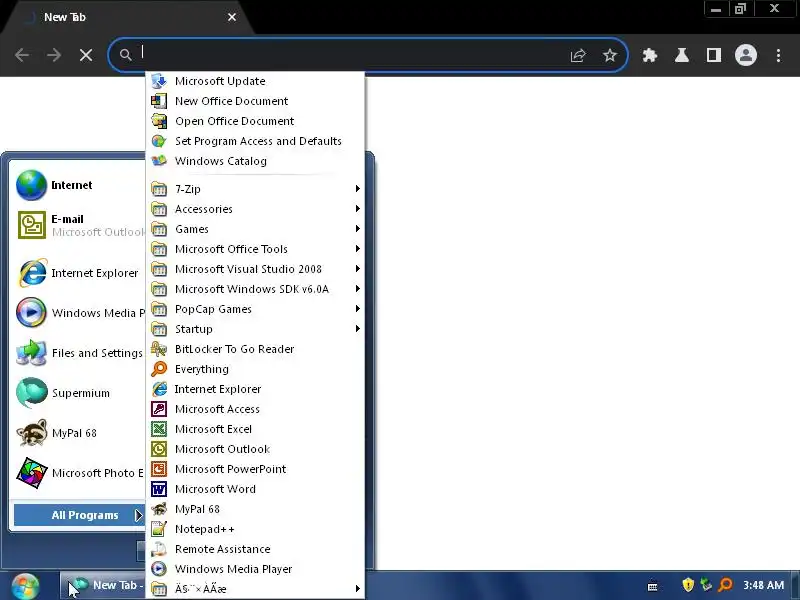The width and height of the screenshot is (800, 600).
Task: Click the Microsoft Photo Editor icon
Action: coord(32,472)
